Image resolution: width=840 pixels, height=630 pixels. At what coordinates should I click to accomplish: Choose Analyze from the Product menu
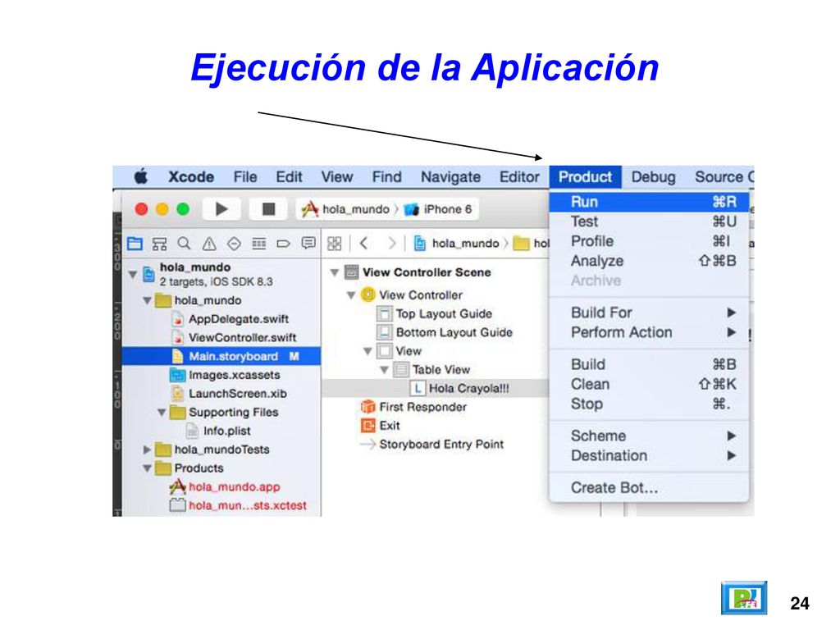point(650,262)
